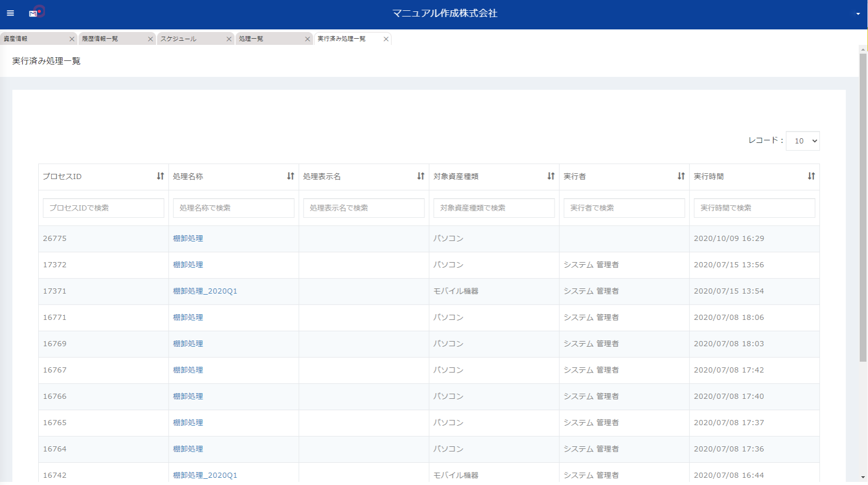Screen dimensions: 868x485
Task: Open 棚卸処理 link for process 16767
Action: (x=188, y=370)
